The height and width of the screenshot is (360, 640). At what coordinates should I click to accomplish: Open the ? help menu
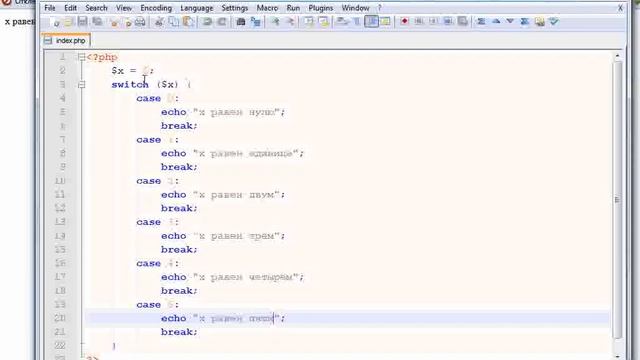[379, 8]
